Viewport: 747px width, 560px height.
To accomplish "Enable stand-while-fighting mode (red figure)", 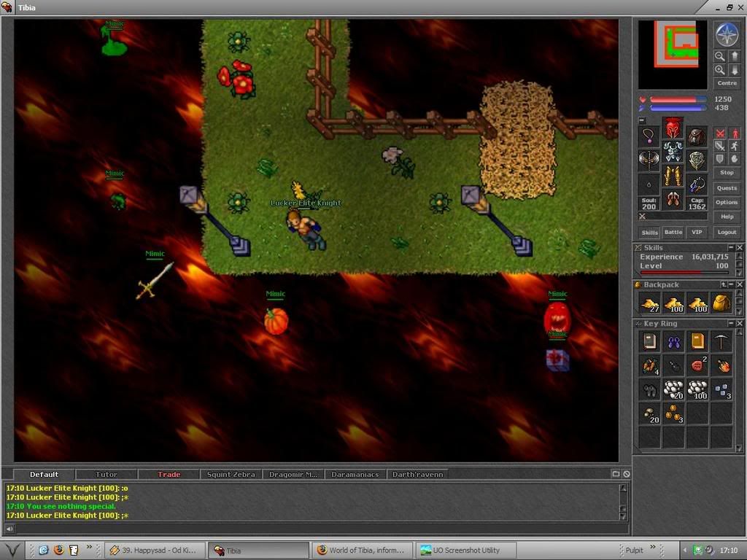I will (735, 134).
